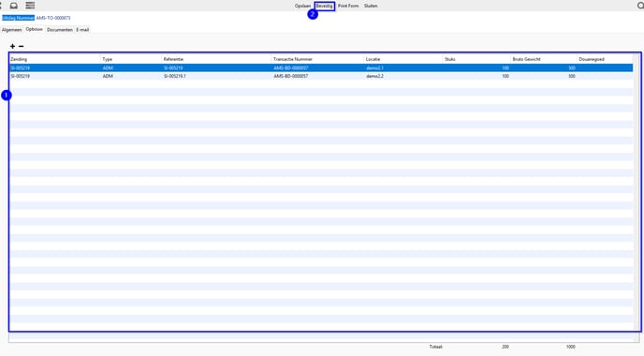Click the Locatie column header
The height and width of the screenshot is (356, 644).
click(373, 59)
